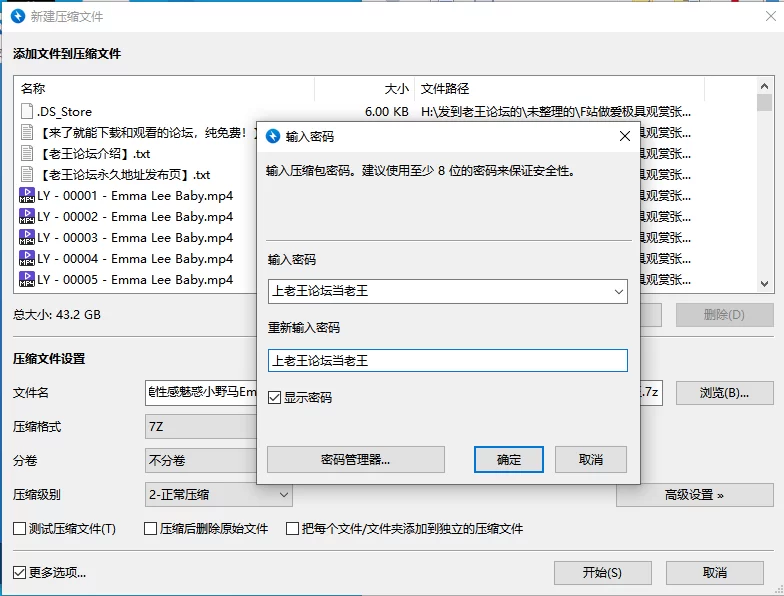
Task: Expand the 输入密码 combo box dropdown arrow
Action: (618, 292)
